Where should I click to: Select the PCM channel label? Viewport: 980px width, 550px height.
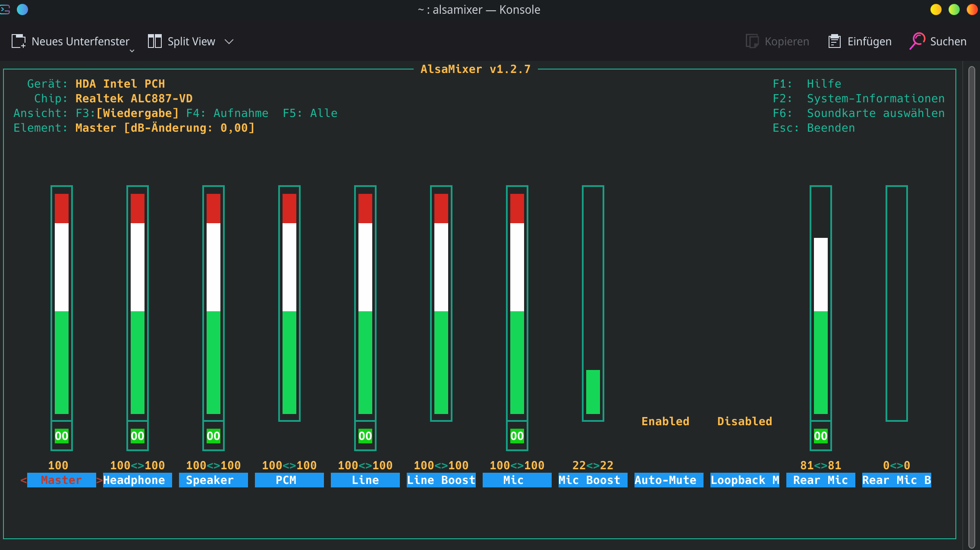click(x=289, y=480)
